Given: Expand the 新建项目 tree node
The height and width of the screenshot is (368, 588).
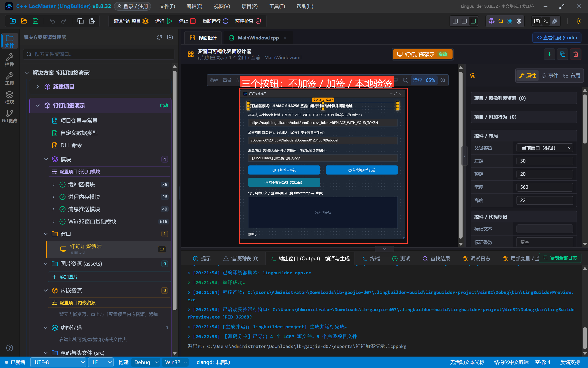Looking at the screenshot, I should 37,87.
